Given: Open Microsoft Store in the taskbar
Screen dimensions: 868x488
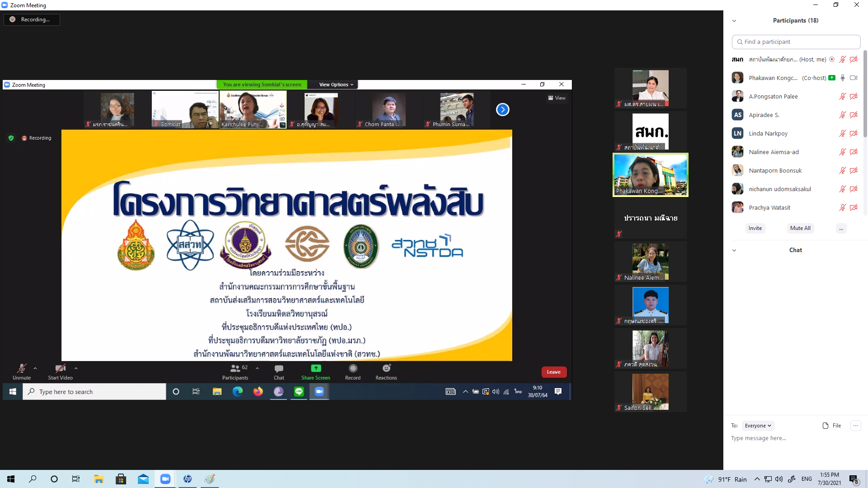Looking at the screenshot, I should [121, 479].
